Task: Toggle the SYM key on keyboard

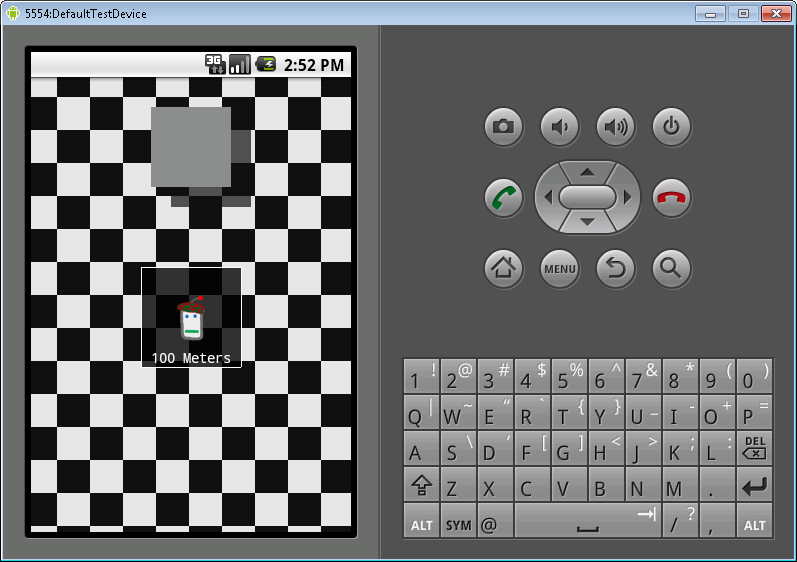Action: point(458,524)
